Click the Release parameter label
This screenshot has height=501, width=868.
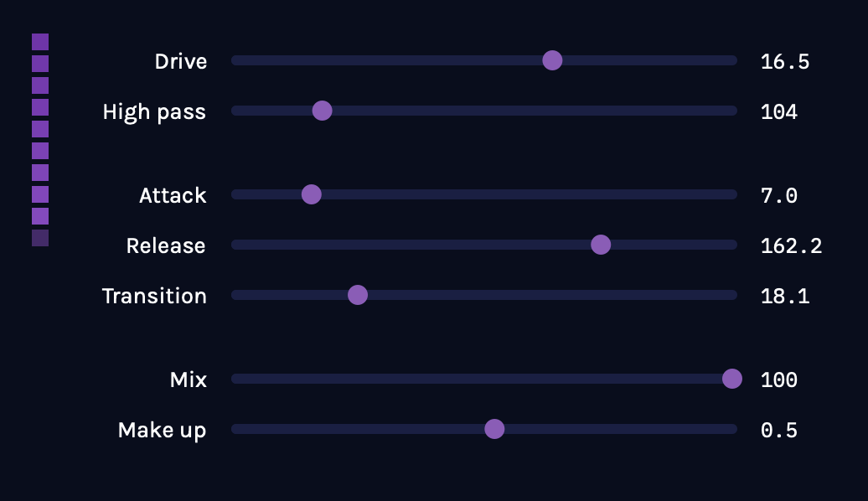pyautogui.click(x=166, y=245)
